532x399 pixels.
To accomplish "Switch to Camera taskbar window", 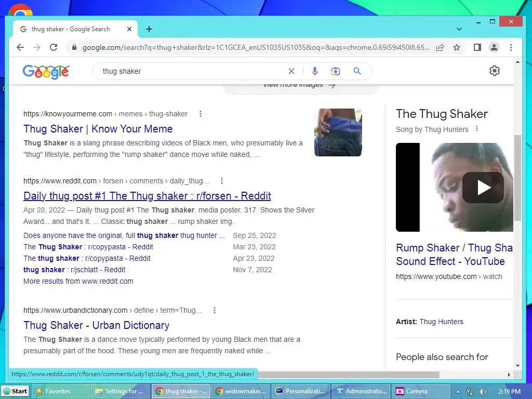I will pyautogui.click(x=421, y=391).
